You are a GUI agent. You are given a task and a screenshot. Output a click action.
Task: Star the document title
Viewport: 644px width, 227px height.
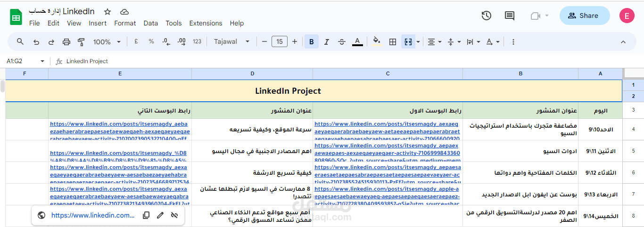tap(107, 11)
